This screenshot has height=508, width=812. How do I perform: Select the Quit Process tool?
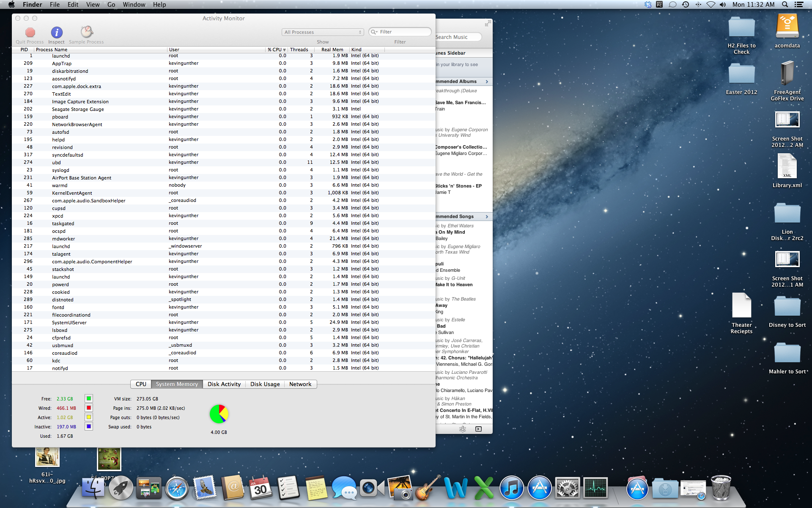point(29,35)
